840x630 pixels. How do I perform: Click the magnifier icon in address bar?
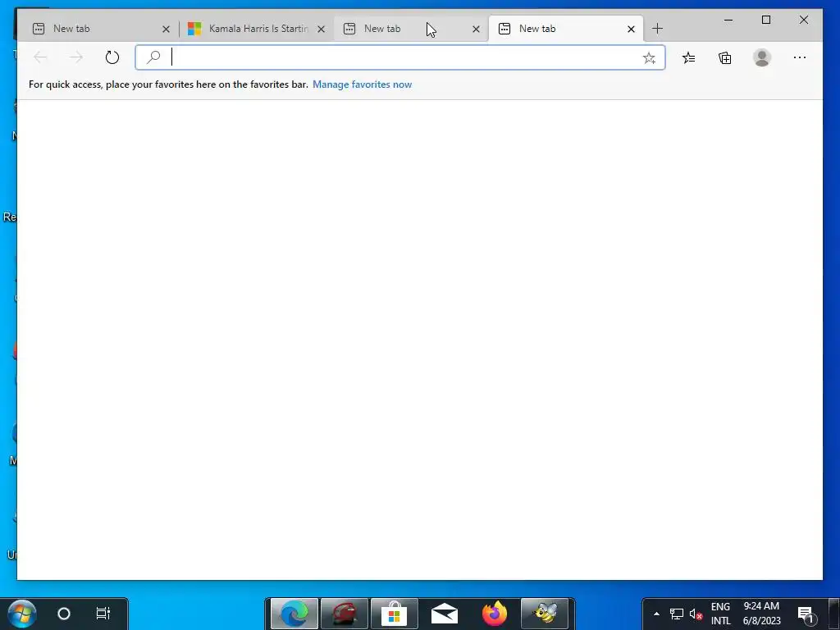(x=153, y=57)
